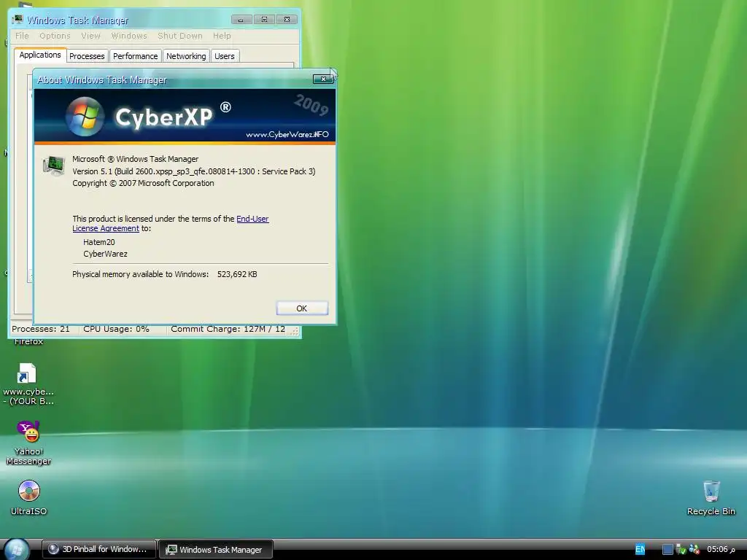747x560 pixels.
Task: Open the Windows menu in Task Manager
Action: point(129,36)
